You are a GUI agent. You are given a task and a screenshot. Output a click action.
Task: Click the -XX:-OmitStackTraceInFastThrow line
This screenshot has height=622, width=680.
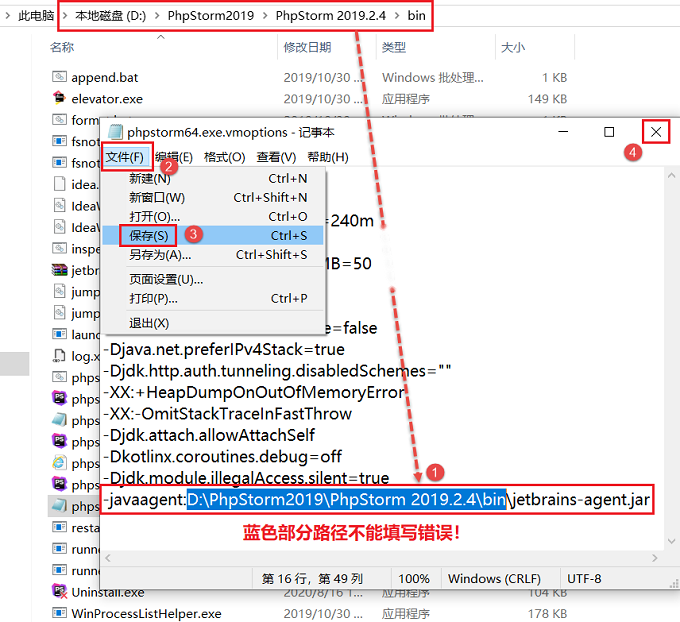tap(227, 414)
